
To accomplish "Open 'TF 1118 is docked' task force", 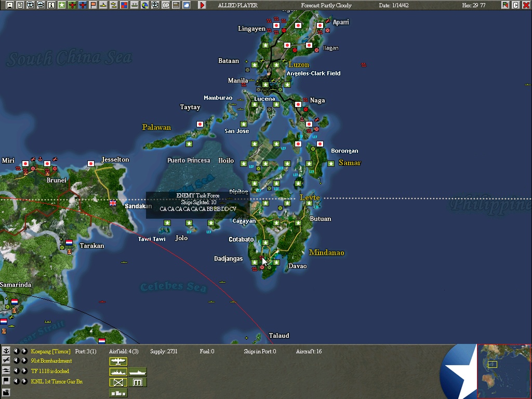I will (50, 371).
